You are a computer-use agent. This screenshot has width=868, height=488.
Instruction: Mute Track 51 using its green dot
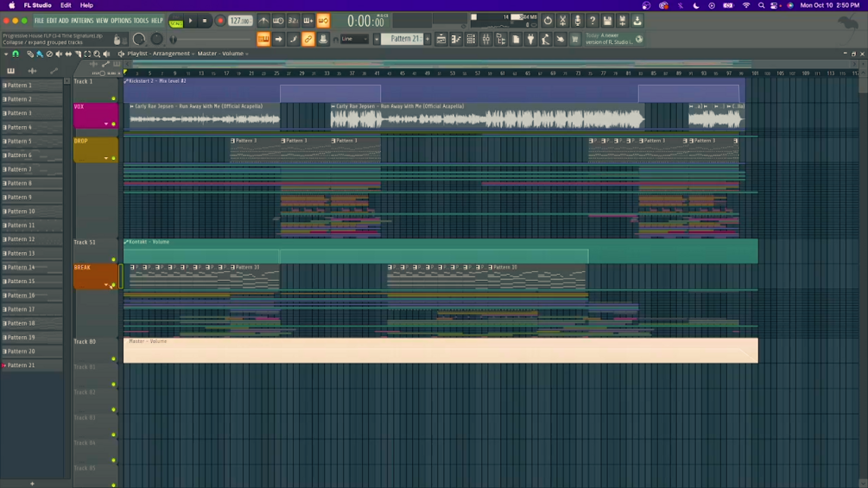tap(113, 259)
